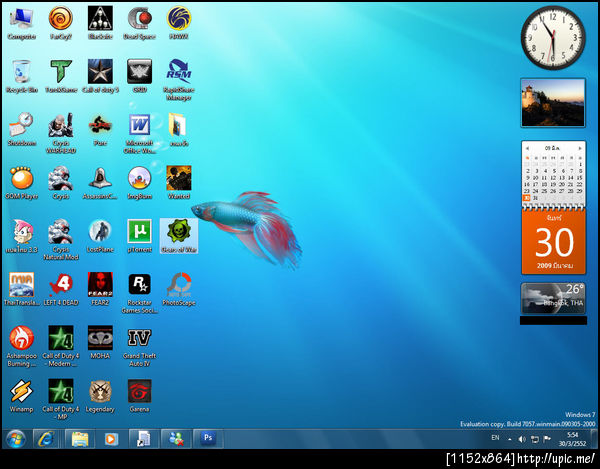Screen dimensions: 600x469
Task: Open Rockstar Games Social Club icon
Action: [139, 293]
